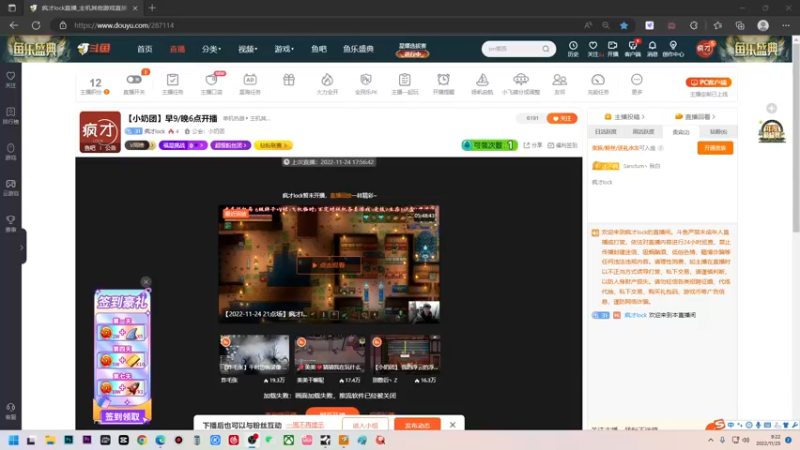Switch to the 钻粉(6) tab
This screenshot has height=450, width=800.
(718, 132)
